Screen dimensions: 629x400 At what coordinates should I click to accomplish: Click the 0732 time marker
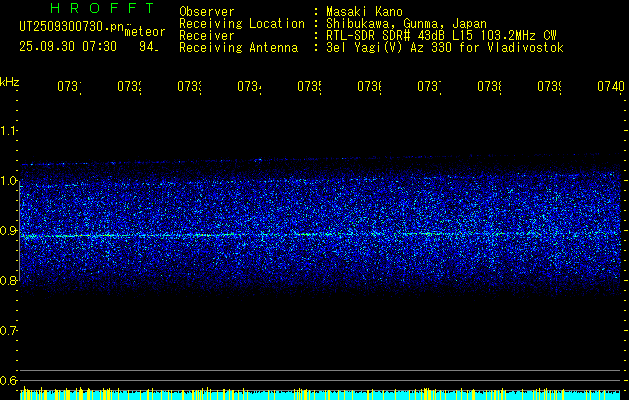click(129, 87)
